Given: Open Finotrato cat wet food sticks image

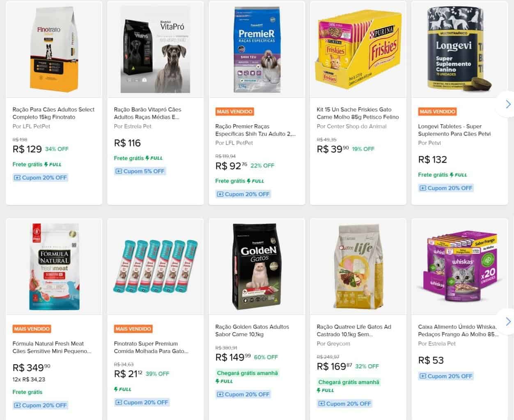Looking at the screenshot, I should pos(155,267).
